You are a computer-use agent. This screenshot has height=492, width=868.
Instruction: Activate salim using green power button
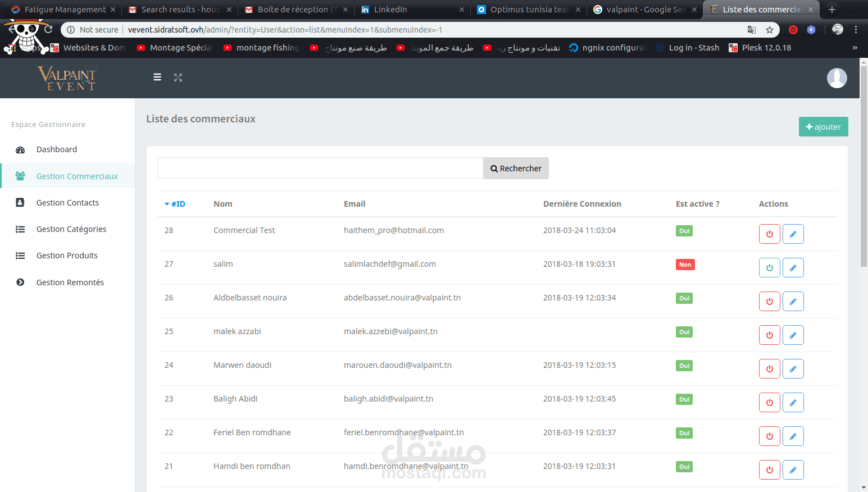769,267
